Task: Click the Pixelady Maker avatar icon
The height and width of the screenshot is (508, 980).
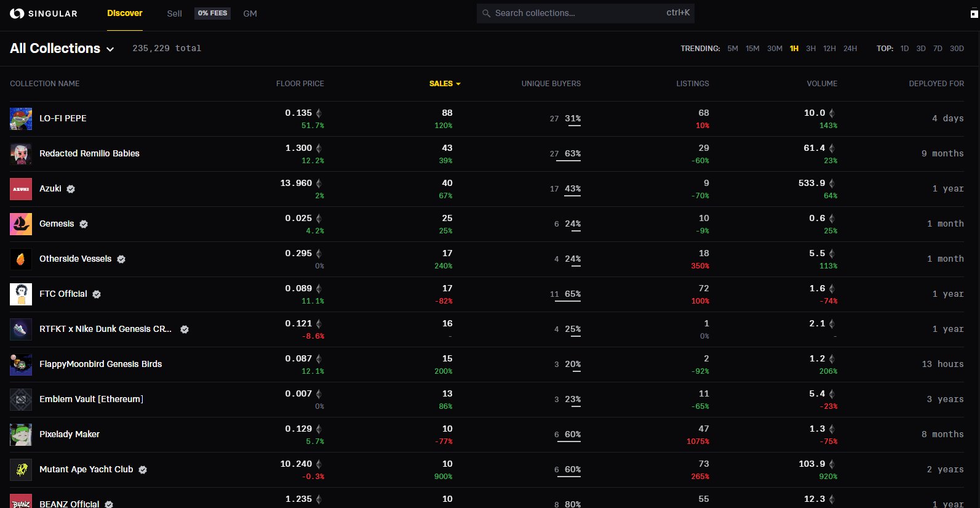Action: pos(21,435)
